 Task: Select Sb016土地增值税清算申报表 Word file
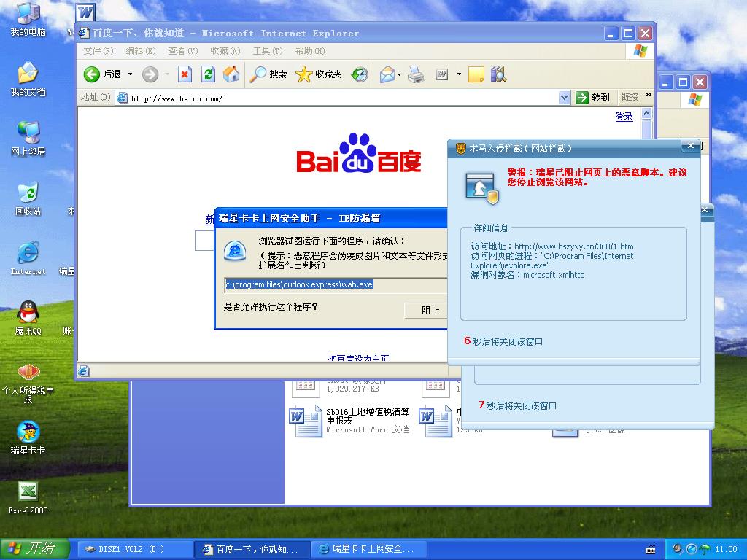(x=350, y=421)
